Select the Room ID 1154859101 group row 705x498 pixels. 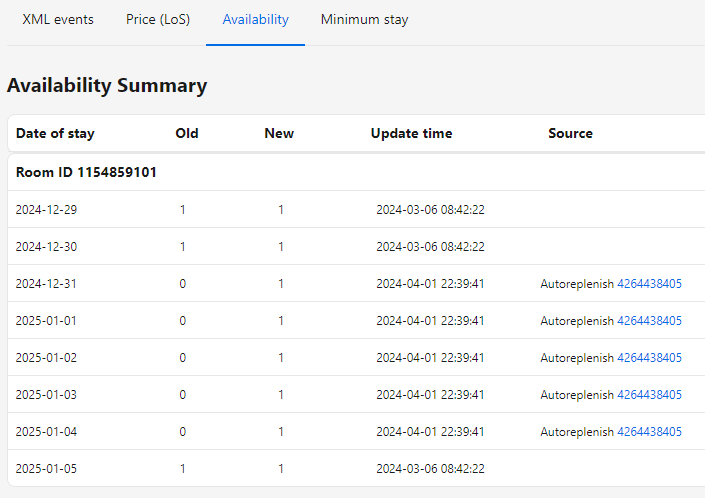[x=86, y=172]
